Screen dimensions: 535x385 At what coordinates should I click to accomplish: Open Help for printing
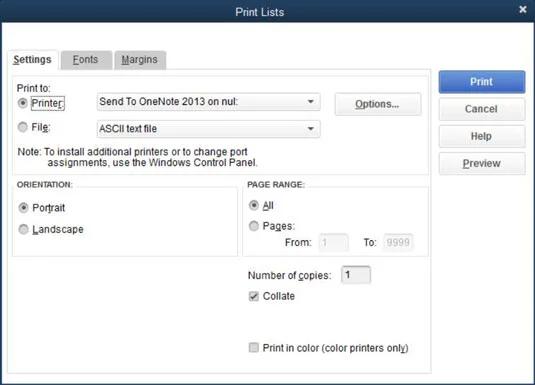click(482, 136)
